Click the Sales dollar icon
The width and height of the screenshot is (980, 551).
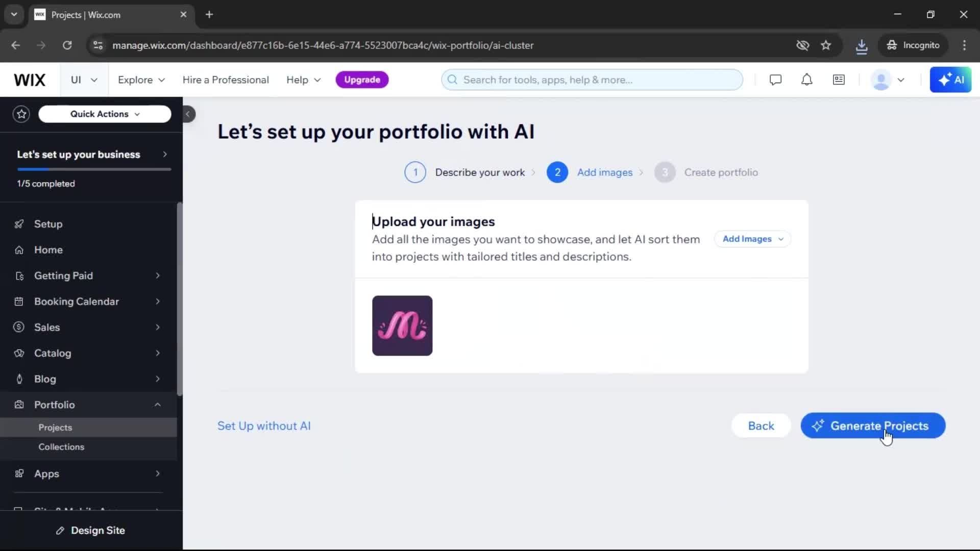click(x=19, y=328)
